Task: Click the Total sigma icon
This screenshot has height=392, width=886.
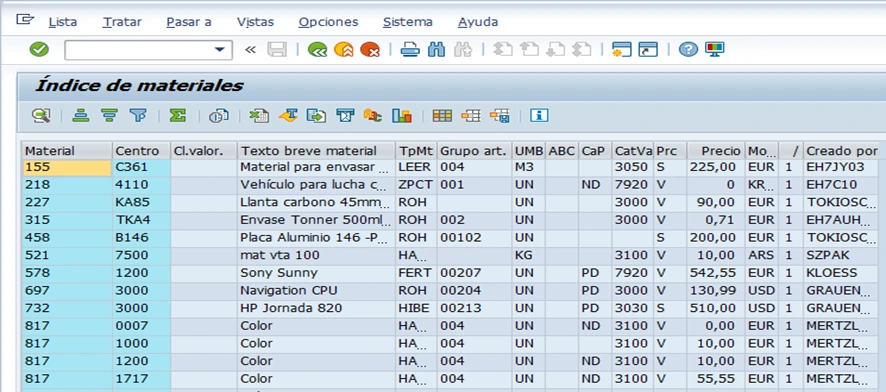Action: pos(177,116)
